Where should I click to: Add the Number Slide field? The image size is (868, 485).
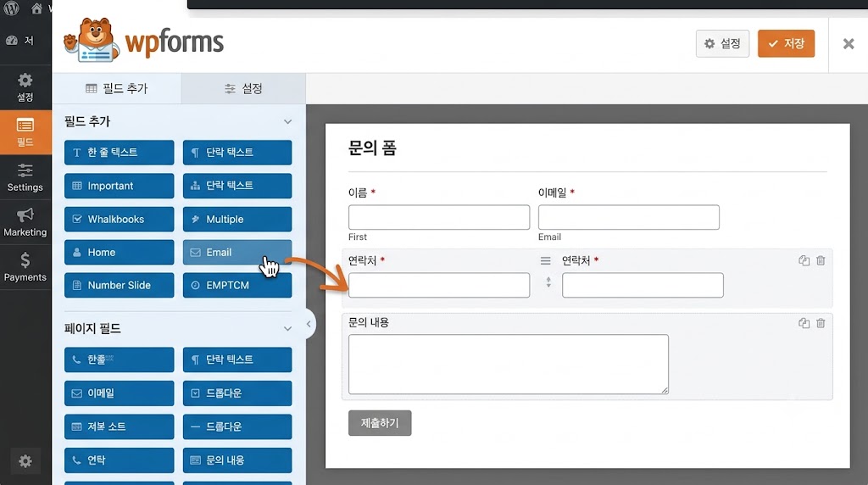119,285
